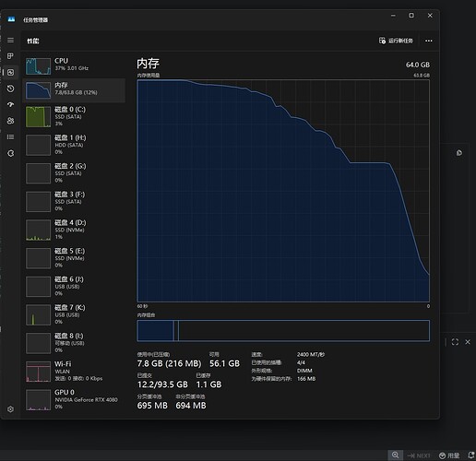Open the Users page icon

point(10,121)
